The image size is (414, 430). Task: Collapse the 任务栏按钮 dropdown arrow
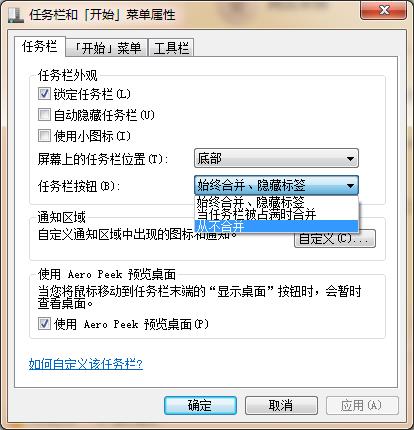tap(350, 185)
